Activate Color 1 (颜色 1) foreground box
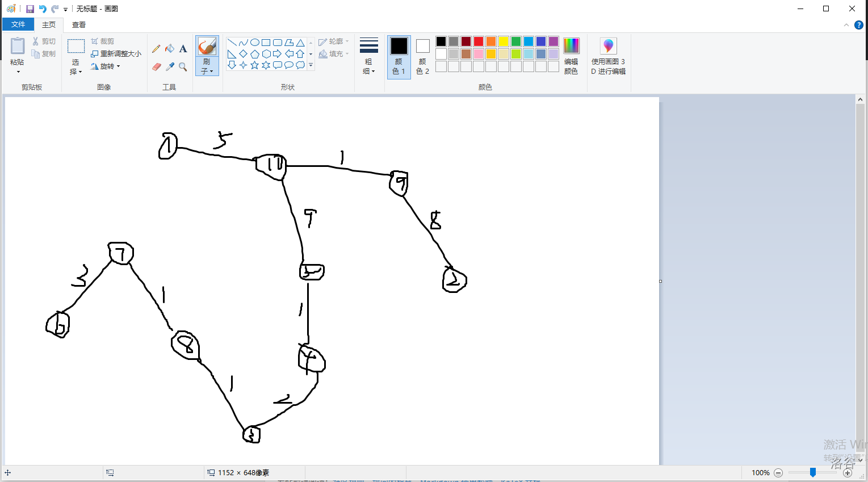Screen dimensions: 868x482 tap(399, 57)
